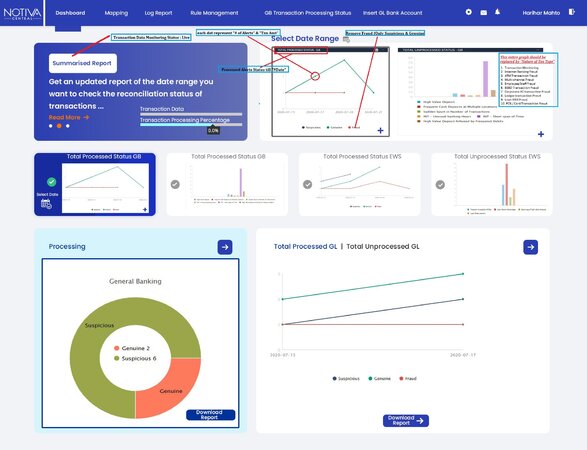The height and width of the screenshot is (450, 587).
Task: Click arrow button in Total Processed GL panel
Action: (x=530, y=247)
